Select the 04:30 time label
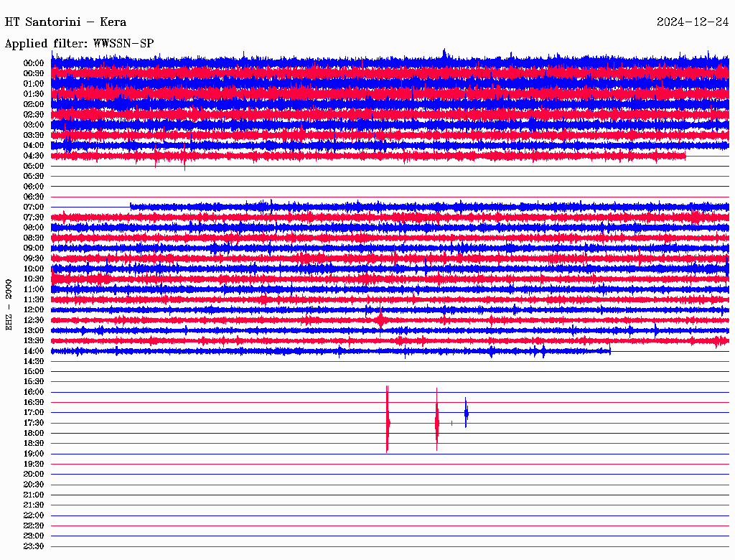 [34, 156]
